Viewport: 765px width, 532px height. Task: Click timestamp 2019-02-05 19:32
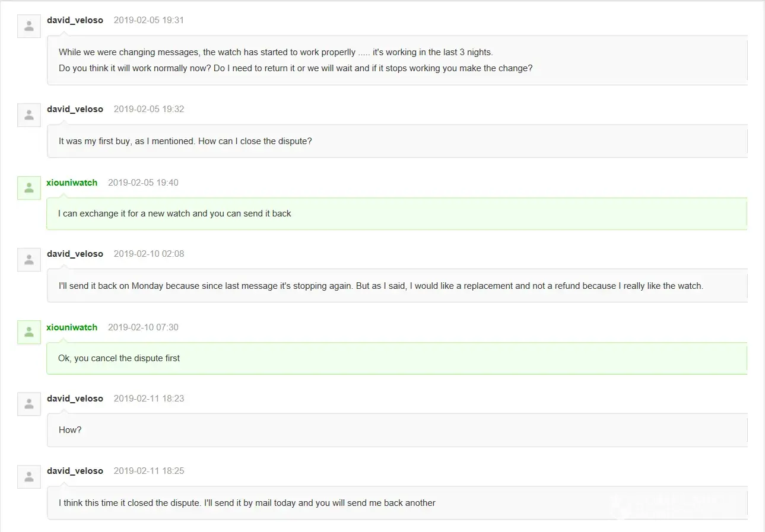tap(149, 109)
